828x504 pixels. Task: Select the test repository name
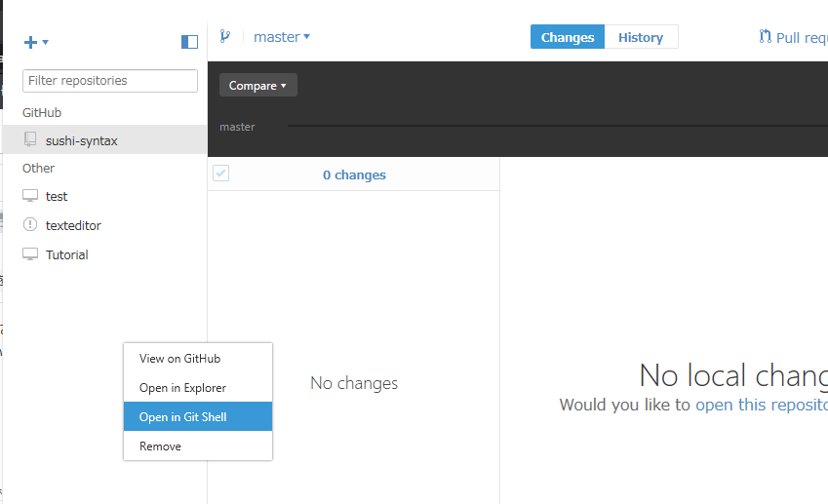point(57,196)
